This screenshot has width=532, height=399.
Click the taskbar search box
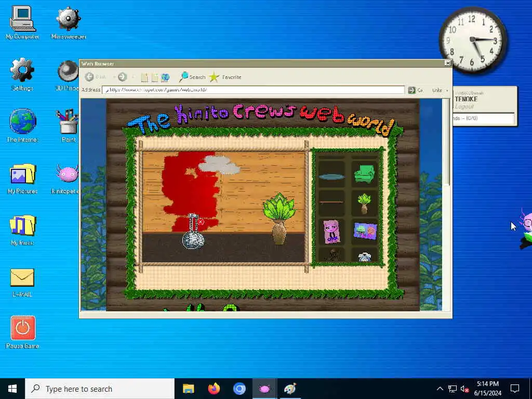(100, 389)
